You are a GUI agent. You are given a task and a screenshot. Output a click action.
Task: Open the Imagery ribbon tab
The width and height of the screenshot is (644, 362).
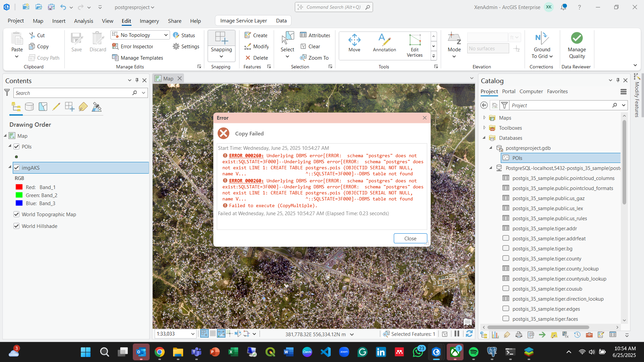(x=149, y=21)
